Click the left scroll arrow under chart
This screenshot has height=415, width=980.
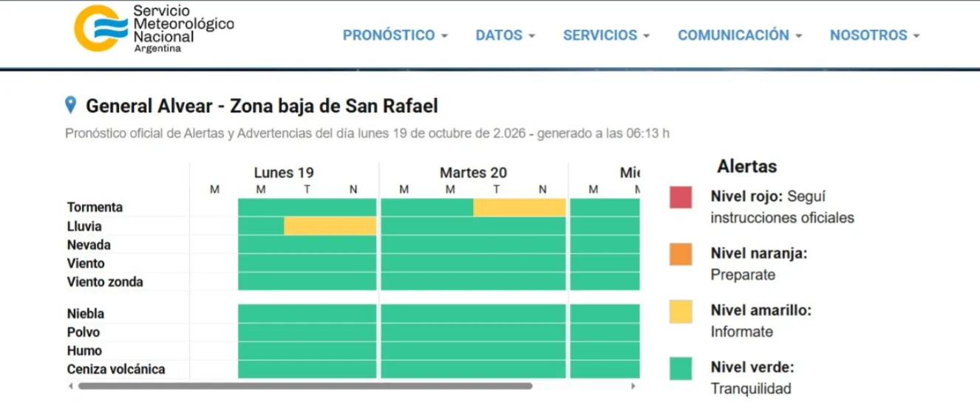pos(71,385)
